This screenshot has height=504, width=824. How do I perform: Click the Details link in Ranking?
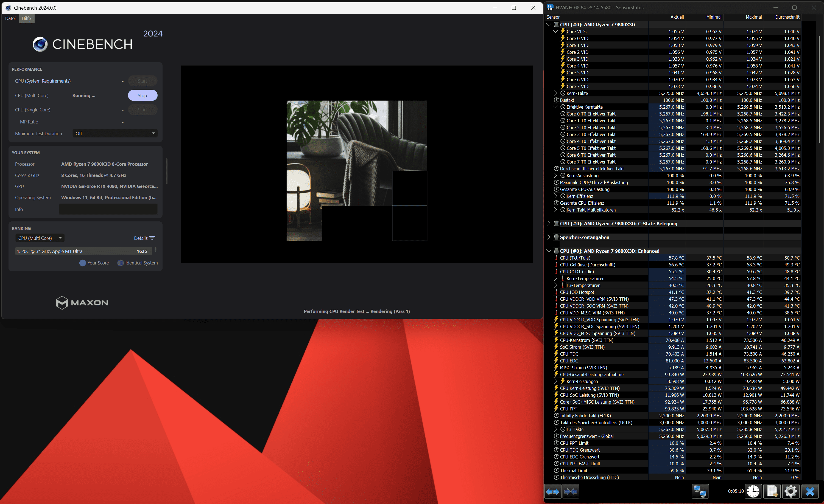(x=141, y=238)
